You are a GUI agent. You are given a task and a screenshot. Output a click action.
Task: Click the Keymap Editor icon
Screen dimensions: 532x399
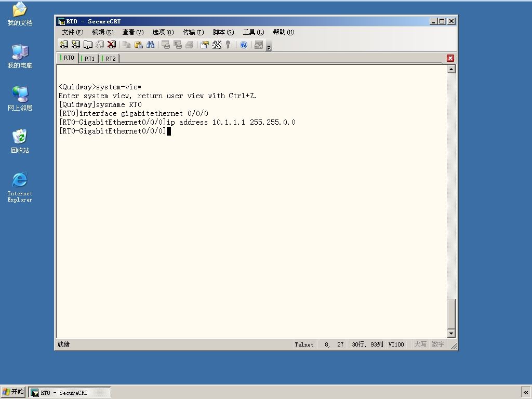(x=217, y=45)
